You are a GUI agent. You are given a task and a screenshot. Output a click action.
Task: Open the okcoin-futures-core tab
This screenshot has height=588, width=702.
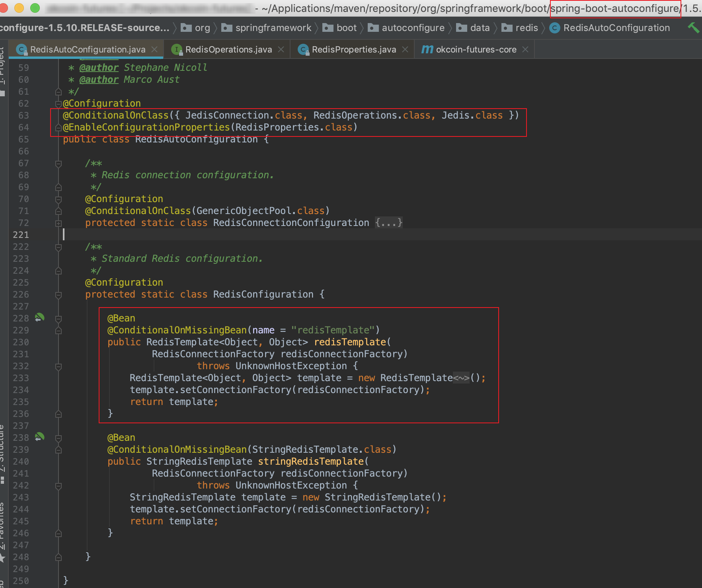476,49
